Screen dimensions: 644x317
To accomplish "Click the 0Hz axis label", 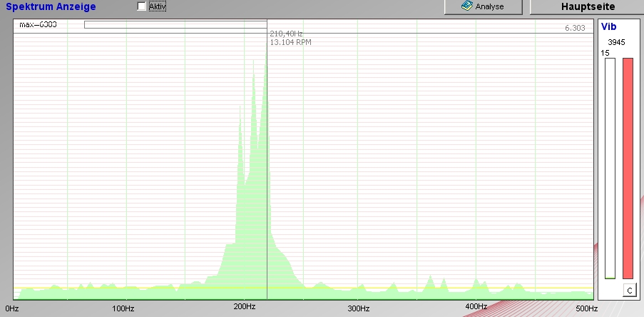I will [x=12, y=308].
